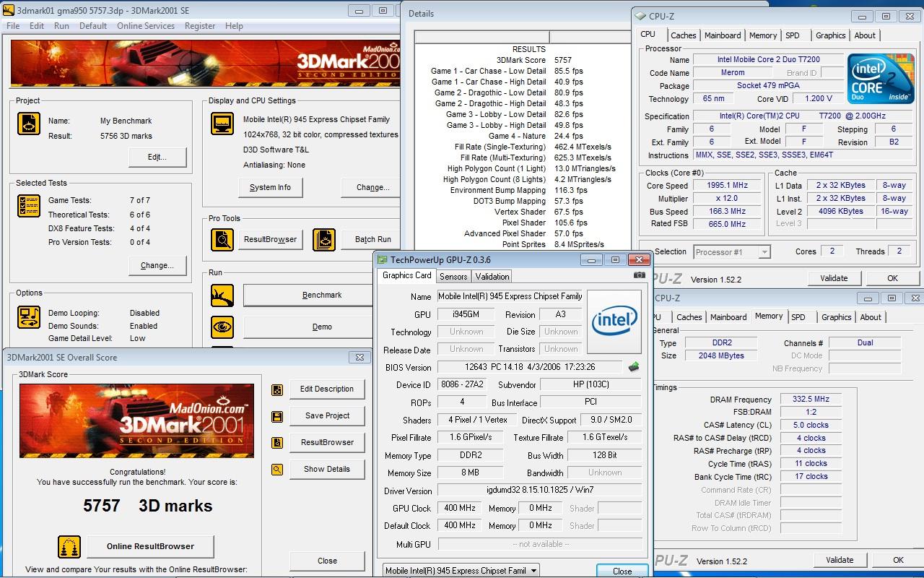Screen dimensions: 924x578
Task: Click the Show Details button
Action: click(x=327, y=469)
